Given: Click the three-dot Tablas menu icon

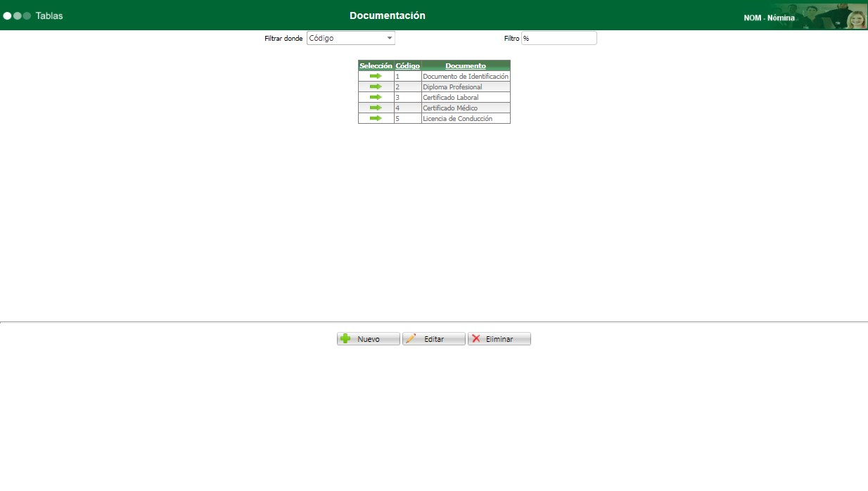Looking at the screenshot, I should click(x=17, y=15).
